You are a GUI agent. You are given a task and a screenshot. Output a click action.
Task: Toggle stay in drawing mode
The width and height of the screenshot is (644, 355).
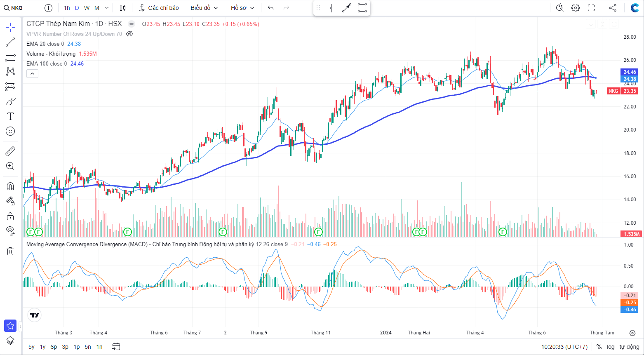10,201
